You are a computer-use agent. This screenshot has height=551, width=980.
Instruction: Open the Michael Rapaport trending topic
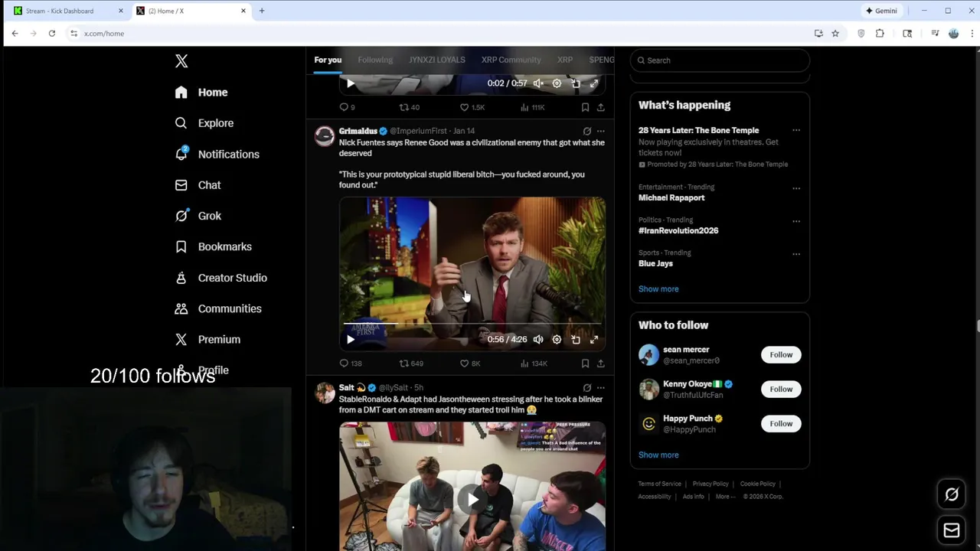tap(671, 197)
